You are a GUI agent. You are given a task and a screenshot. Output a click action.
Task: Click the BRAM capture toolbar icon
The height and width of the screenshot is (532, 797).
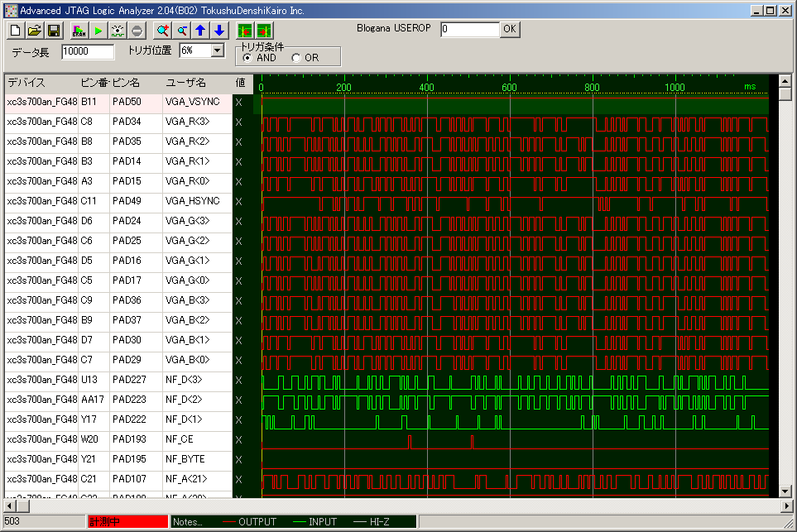click(x=79, y=31)
